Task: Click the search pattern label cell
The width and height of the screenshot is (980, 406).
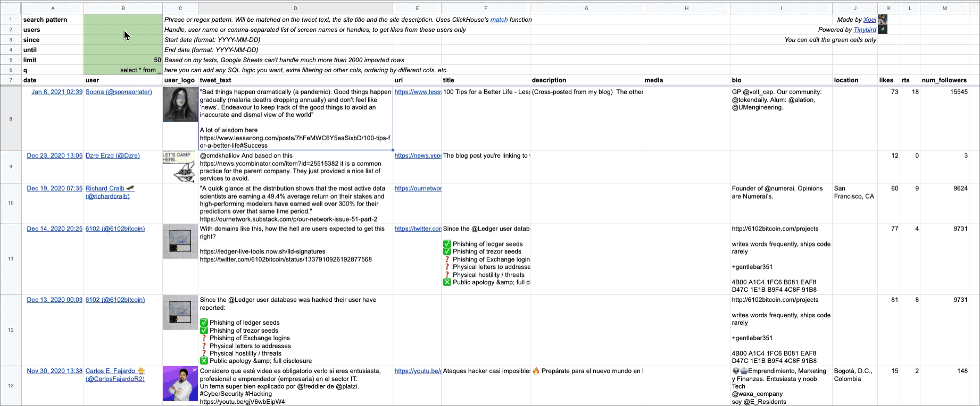Action: pyautogui.click(x=53, y=20)
